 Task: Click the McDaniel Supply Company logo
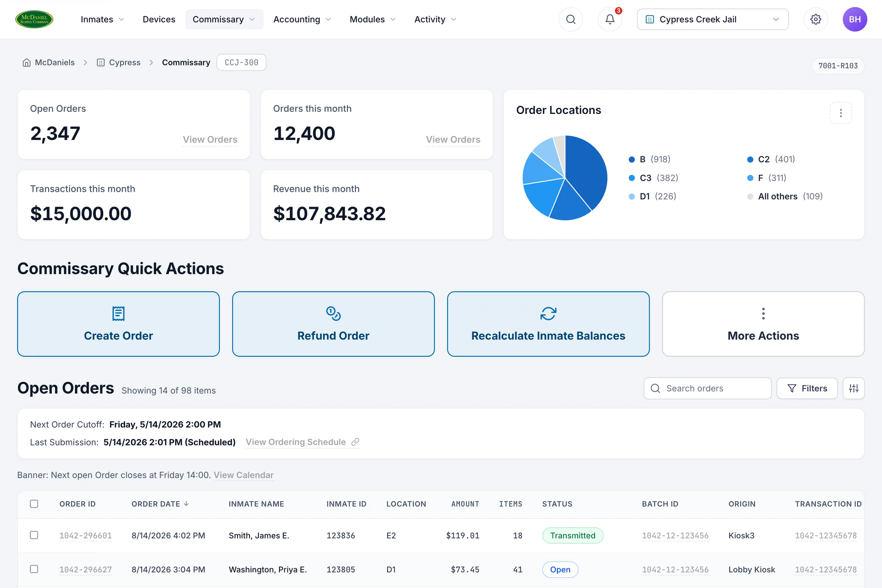(34, 19)
